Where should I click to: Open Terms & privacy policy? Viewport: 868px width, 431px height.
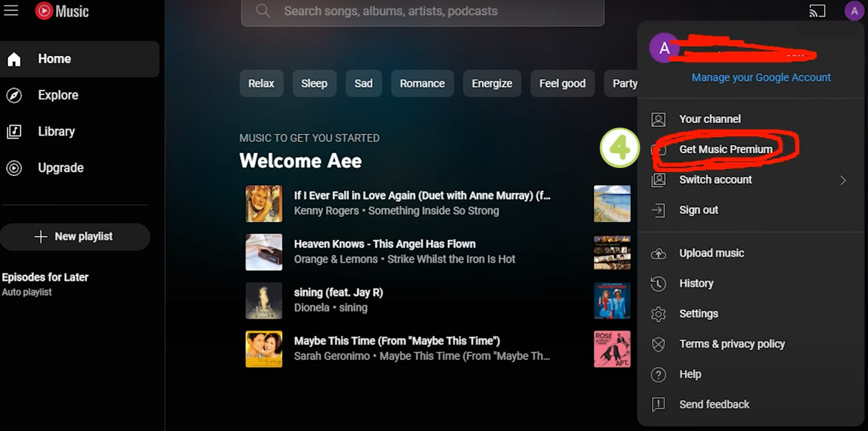[751, 344]
